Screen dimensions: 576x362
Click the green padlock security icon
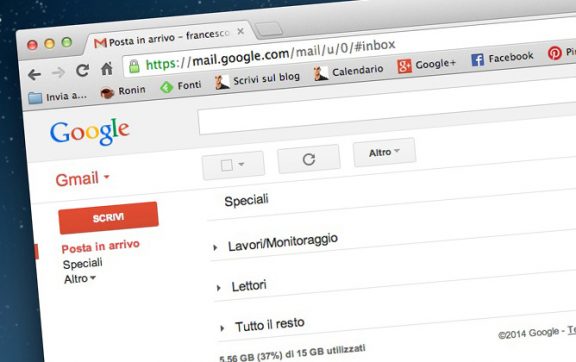[134, 66]
